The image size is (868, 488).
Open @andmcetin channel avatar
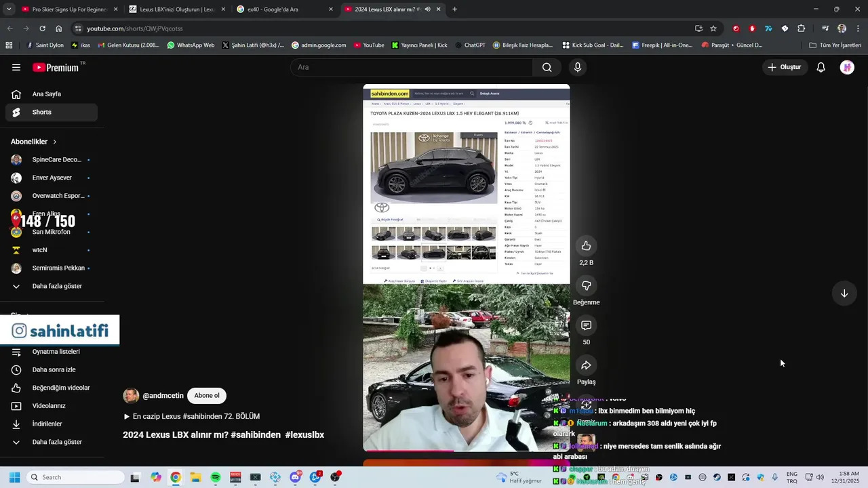(131, 396)
